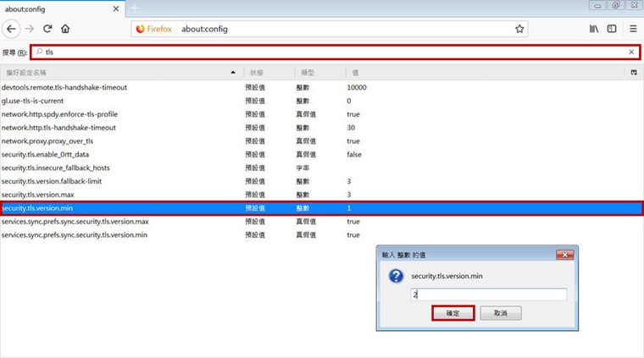Confirm the dialog with the OK button

coord(453,313)
